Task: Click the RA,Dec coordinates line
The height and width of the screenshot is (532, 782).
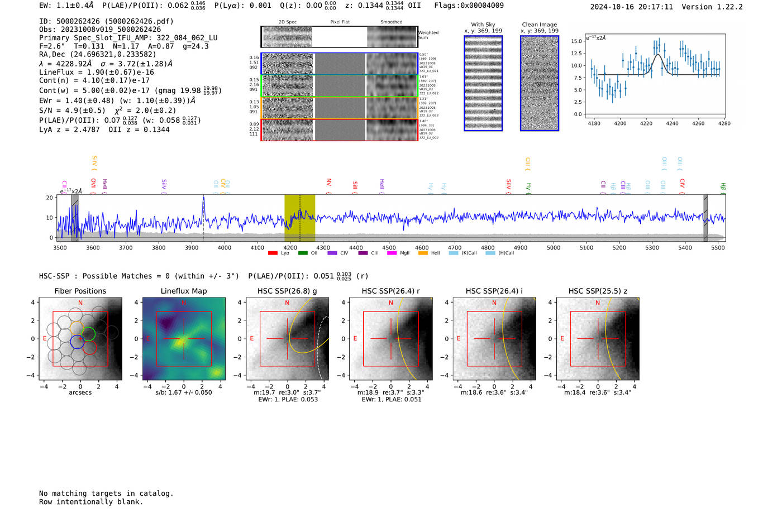Action: pos(98,54)
